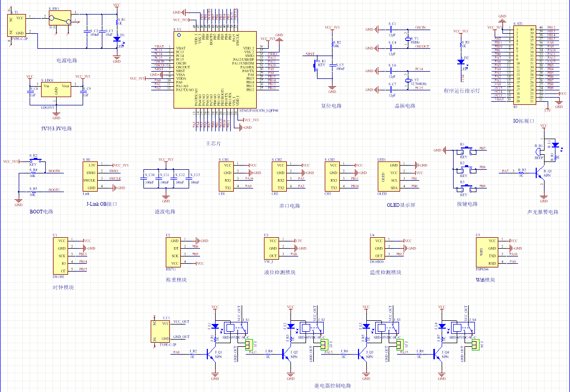
Task: Select the J_S1 relay symbol
Action: (x=236, y=328)
